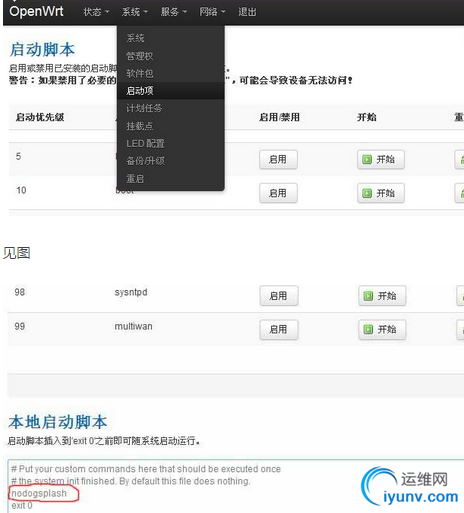Click the multiwan script name

tap(133, 326)
